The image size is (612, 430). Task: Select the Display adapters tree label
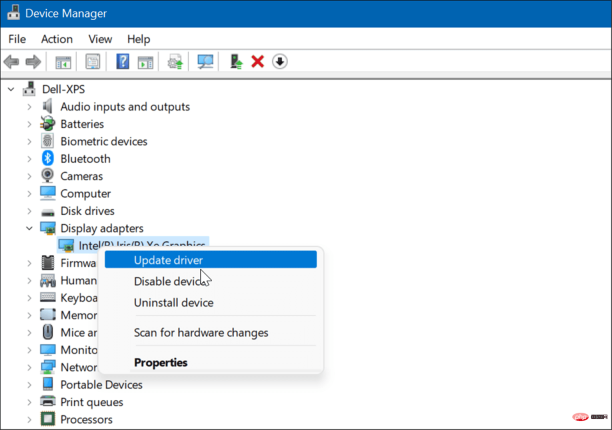[x=101, y=228]
